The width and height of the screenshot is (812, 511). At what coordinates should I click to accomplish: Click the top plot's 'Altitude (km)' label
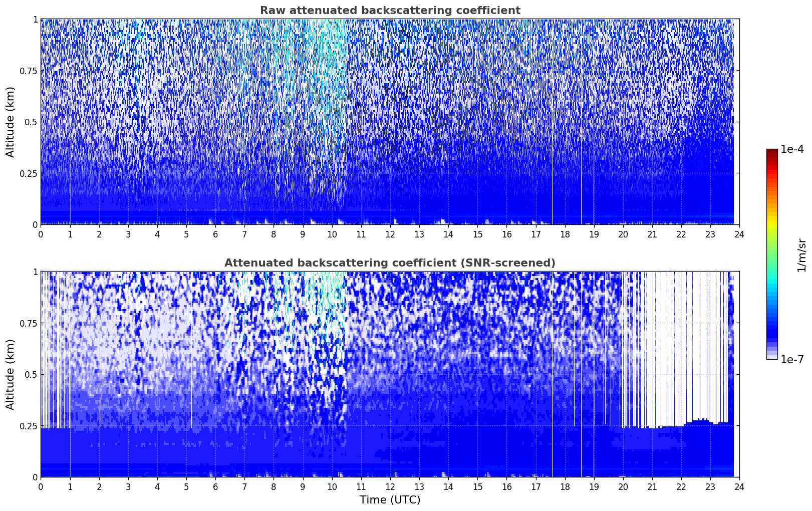tap(10, 122)
